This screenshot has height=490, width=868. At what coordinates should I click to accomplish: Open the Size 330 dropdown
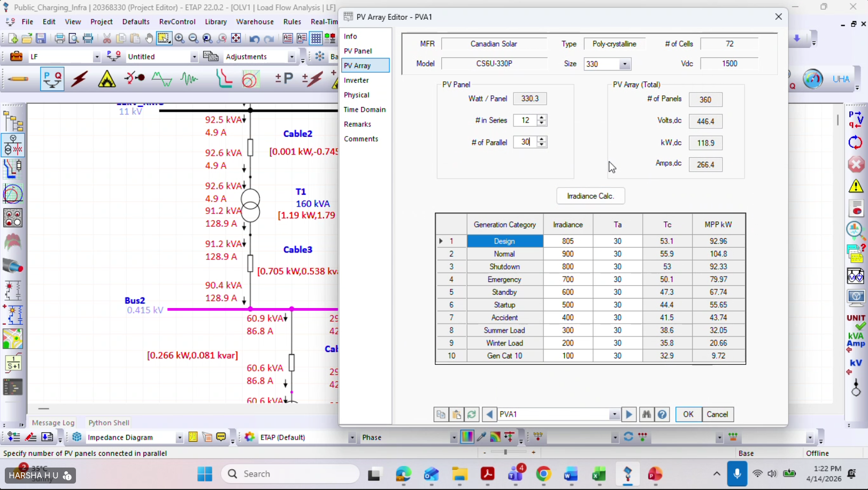pos(624,64)
